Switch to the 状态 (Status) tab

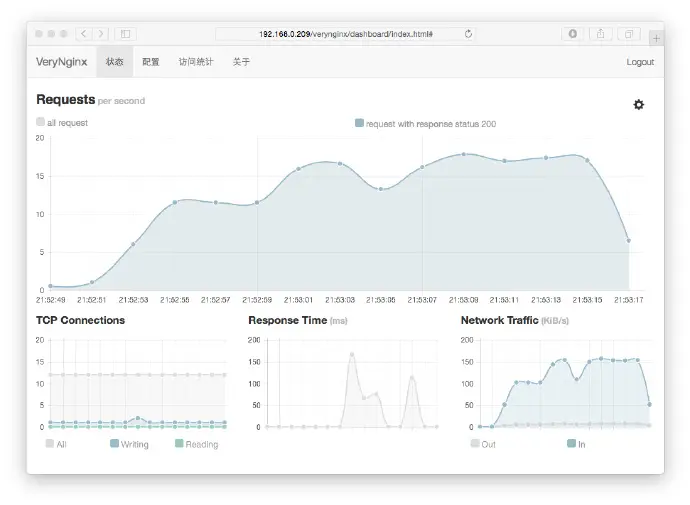click(114, 62)
